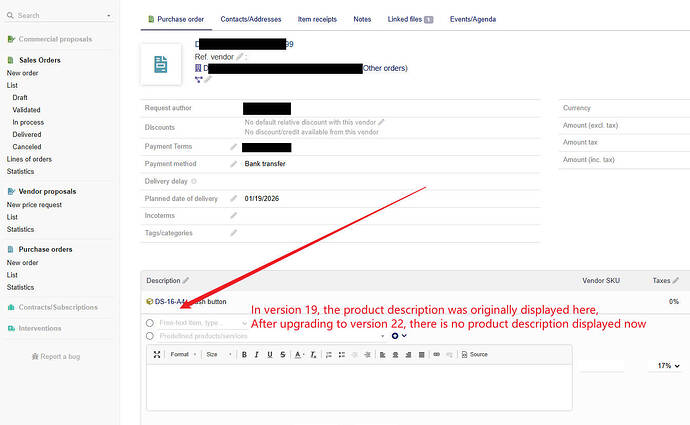Screen dimensions: 690x425
Task: Edit Tags/categories with the pencil icon
Action: (x=233, y=233)
